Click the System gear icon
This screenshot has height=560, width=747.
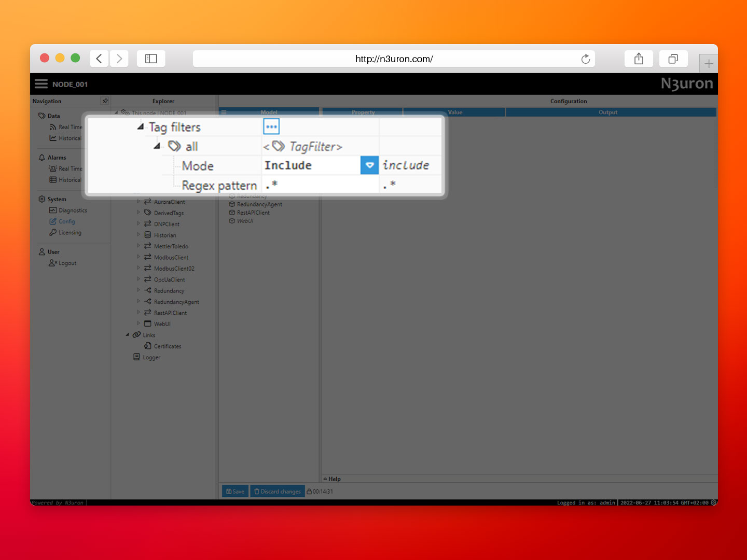(x=42, y=199)
